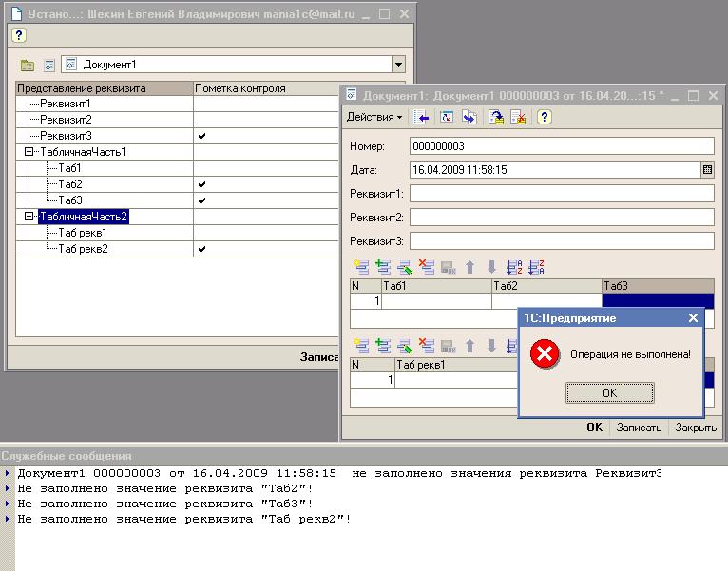The width and height of the screenshot is (728, 571).
Task: Click Представление реквизита column header
Action: point(105,88)
